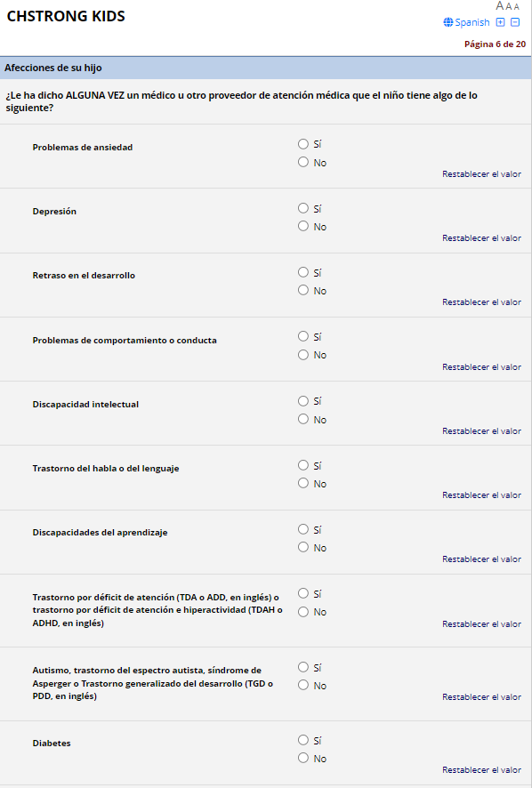Select the largest text size A
This screenshot has height=788, width=532.
coord(499,6)
